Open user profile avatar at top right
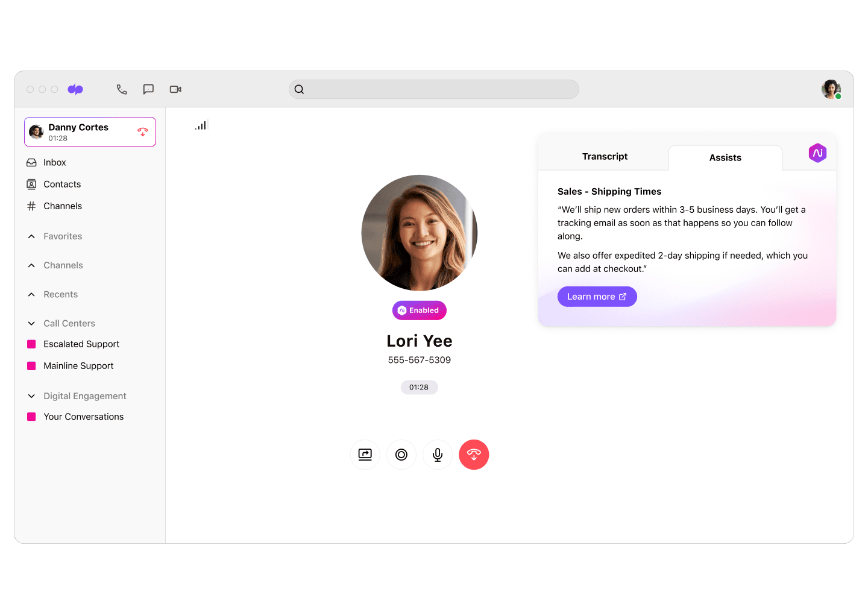This screenshot has height=615, width=868. [x=831, y=89]
